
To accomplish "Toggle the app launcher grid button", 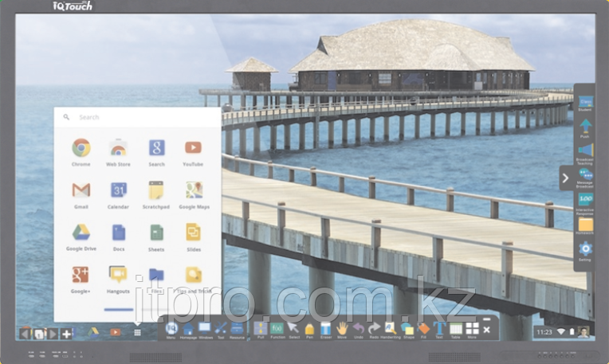I will coord(137,333).
